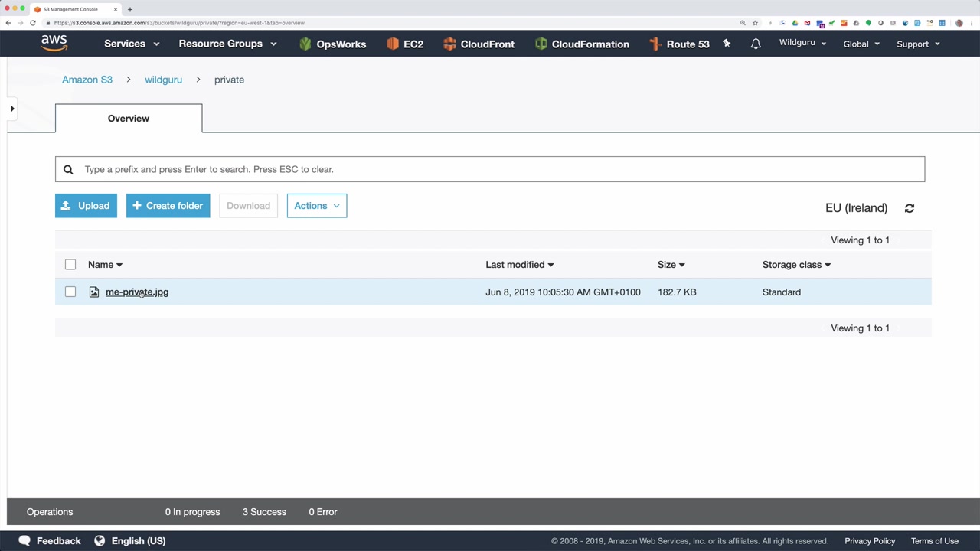This screenshot has height=551, width=980.
Task: Open the OpsWorks shortcut icon
Action: tap(305, 44)
